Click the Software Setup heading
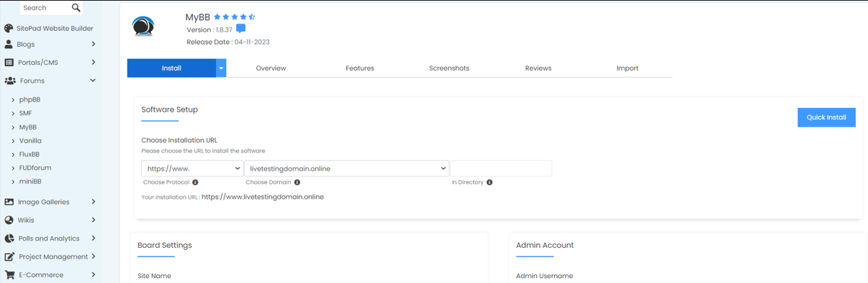 [169, 109]
